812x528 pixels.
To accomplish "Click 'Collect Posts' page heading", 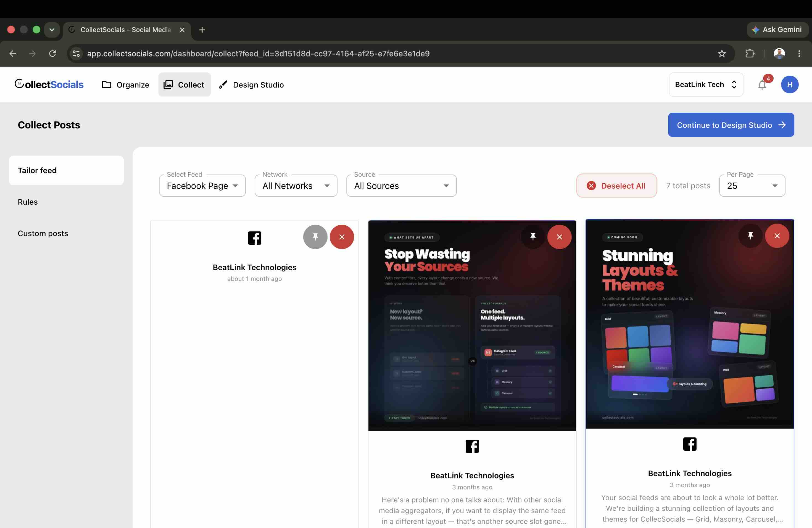I will 49,125.
